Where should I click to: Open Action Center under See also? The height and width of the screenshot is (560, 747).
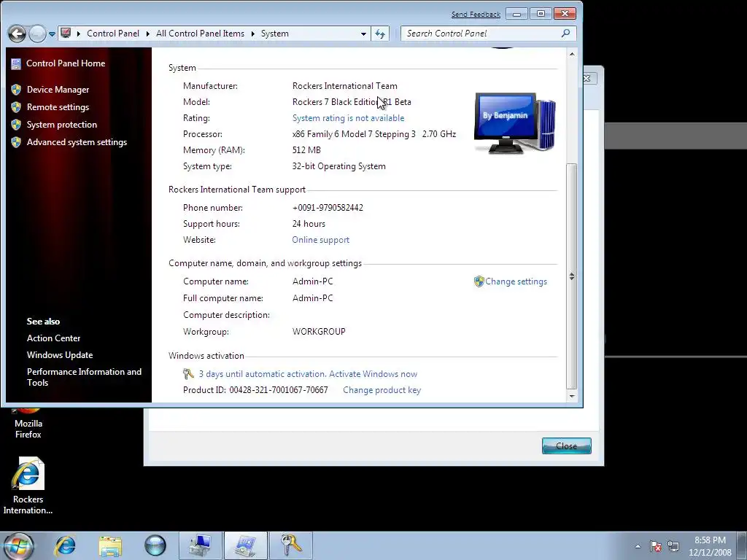[54, 338]
